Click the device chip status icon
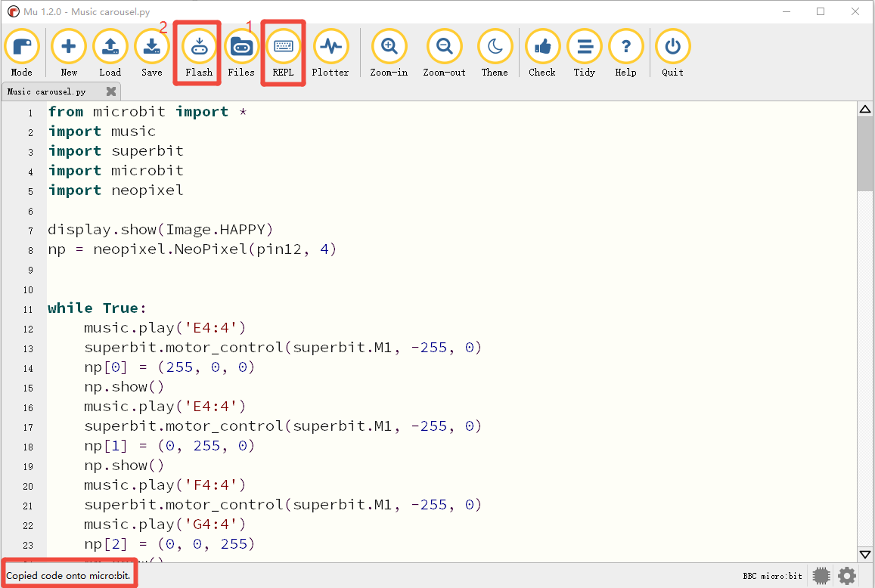 821,576
